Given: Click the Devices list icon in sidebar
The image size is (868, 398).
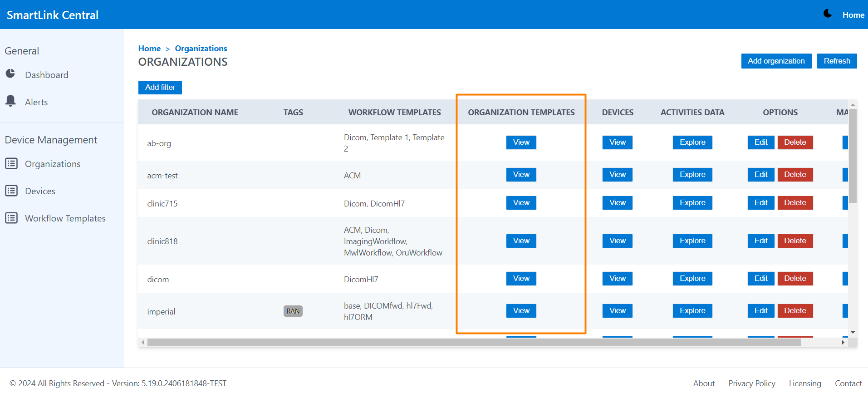Looking at the screenshot, I should pyautogui.click(x=11, y=191).
